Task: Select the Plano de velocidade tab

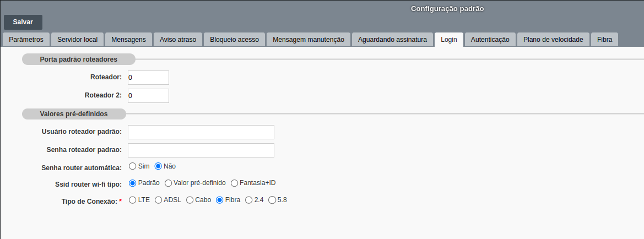Action: (553, 40)
